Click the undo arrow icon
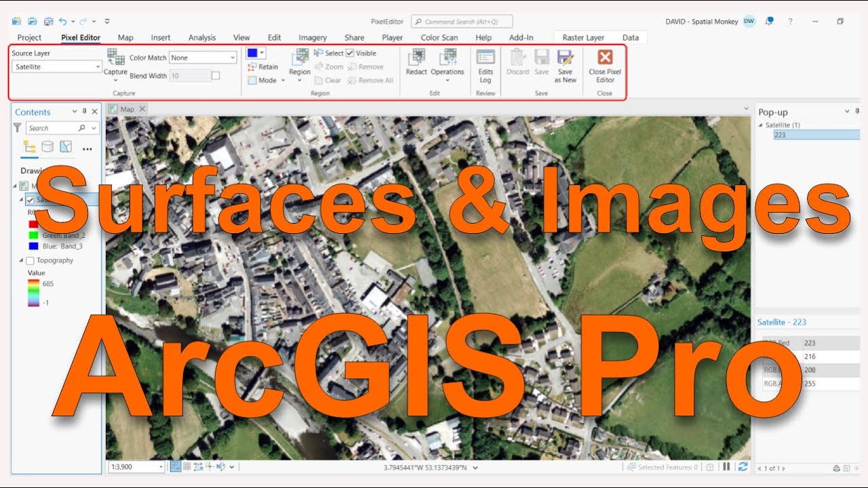The width and height of the screenshot is (868, 488). coord(63,22)
